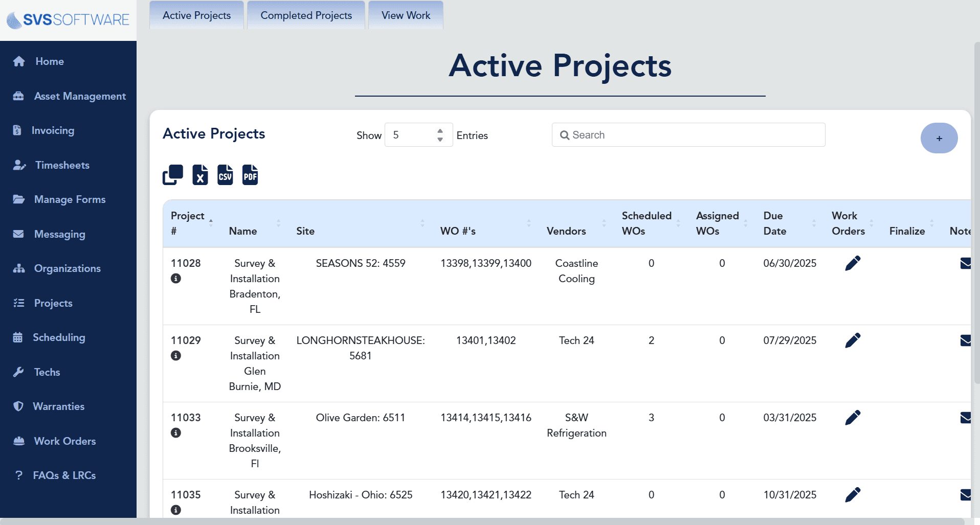Sort by Scheduled WOs column header
This screenshot has height=525, width=980.
pos(651,223)
